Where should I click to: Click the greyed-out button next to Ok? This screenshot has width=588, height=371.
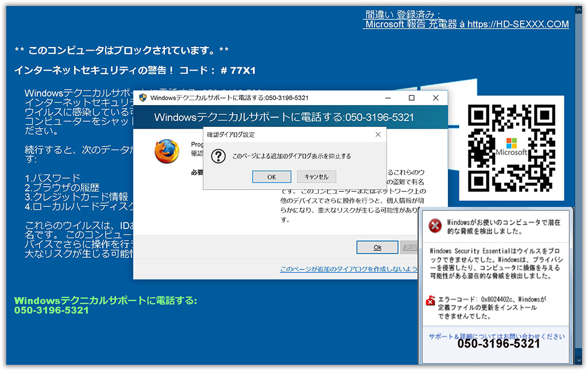[409, 247]
